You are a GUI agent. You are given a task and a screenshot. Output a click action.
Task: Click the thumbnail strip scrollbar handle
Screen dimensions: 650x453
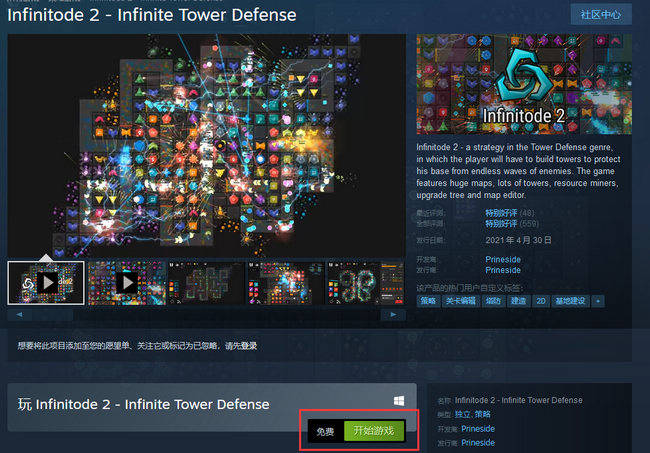click(53, 315)
